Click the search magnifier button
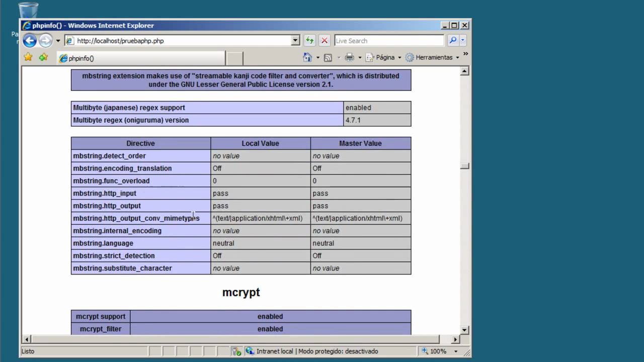The image size is (644, 362). coord(453,41)
